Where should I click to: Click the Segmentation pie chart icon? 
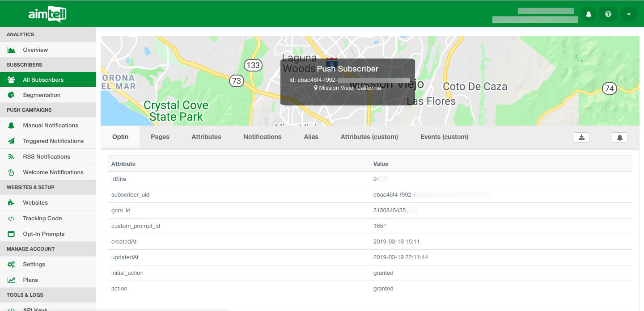click(x=11, y=95)
